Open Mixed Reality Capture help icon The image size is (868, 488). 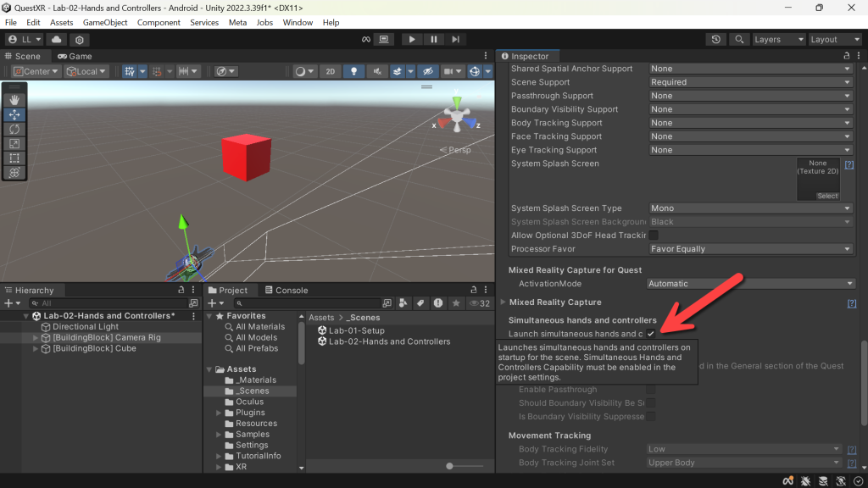click(851, 302)
